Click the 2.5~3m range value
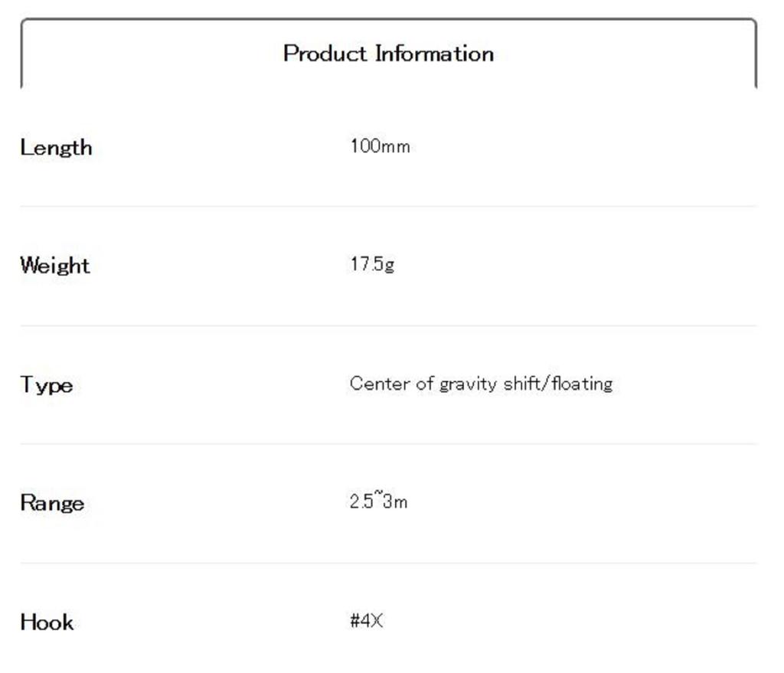This screenshot has width=784, height=673. 378,502
